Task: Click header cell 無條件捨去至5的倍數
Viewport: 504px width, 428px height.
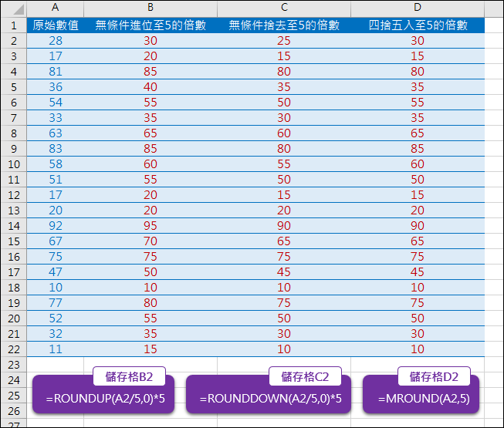Action: [x=284, y=25]
